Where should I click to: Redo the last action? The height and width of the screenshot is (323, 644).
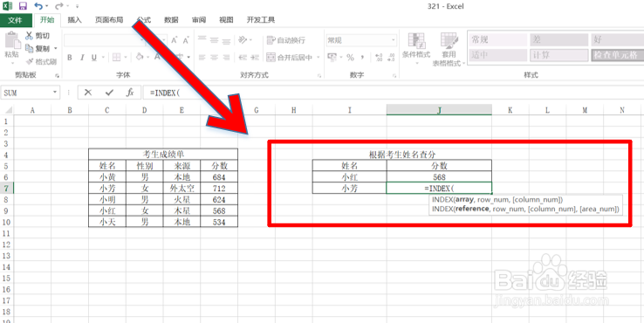58,6
